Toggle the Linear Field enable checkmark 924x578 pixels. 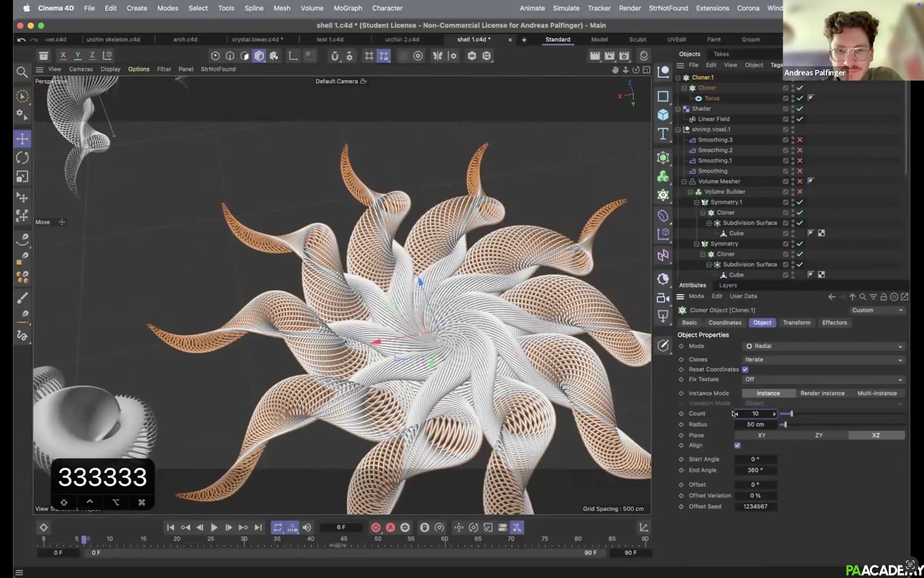[800, 119]
